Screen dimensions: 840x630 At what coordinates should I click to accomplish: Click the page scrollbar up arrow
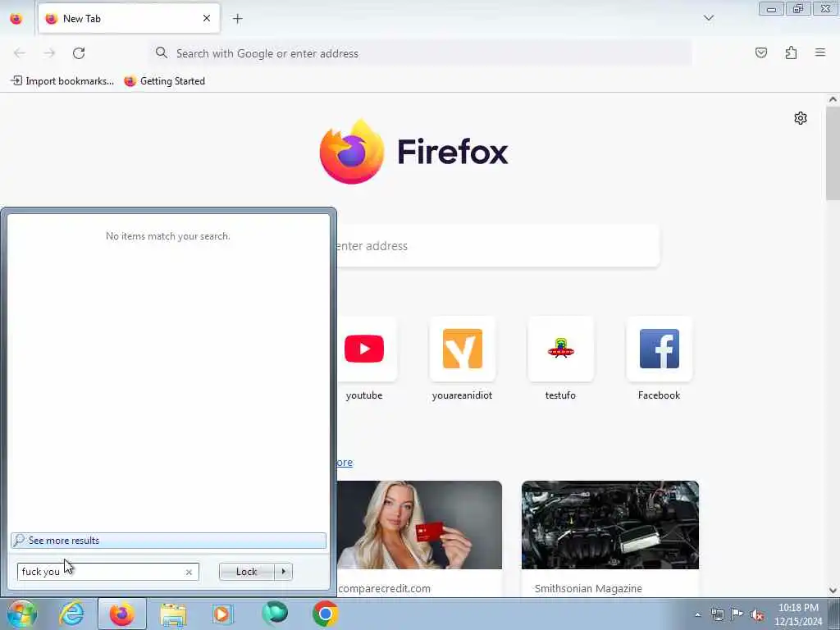833,99
